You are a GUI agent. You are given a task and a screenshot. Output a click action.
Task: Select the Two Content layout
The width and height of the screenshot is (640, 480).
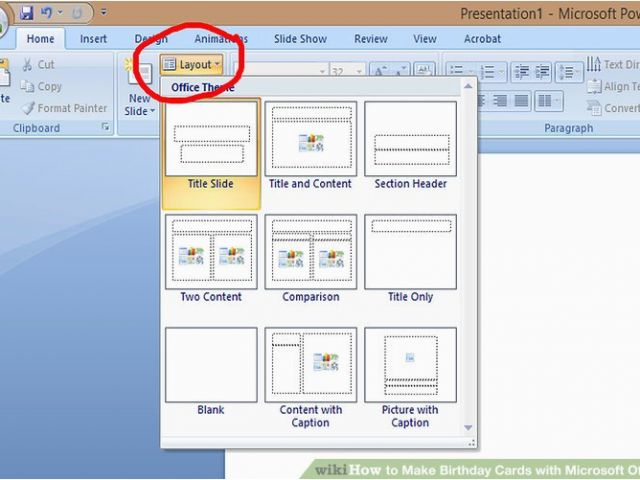pyautogui.click(x=211, y=259)
